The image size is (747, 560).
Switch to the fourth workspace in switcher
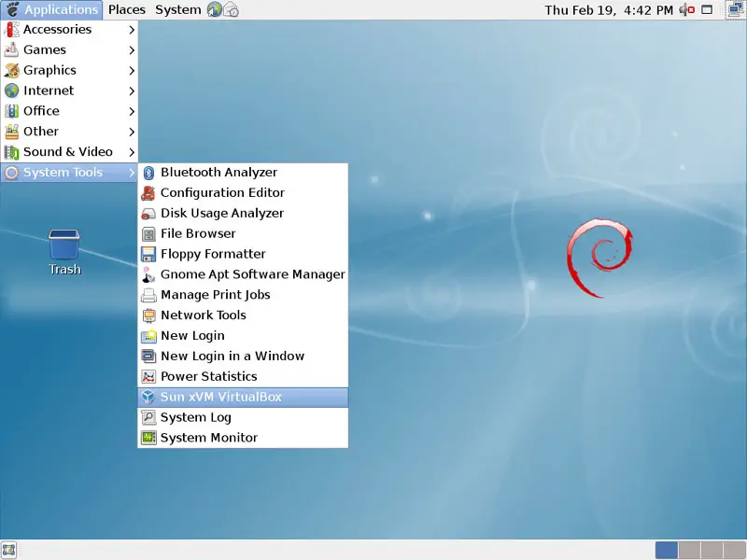click(734, 551)
